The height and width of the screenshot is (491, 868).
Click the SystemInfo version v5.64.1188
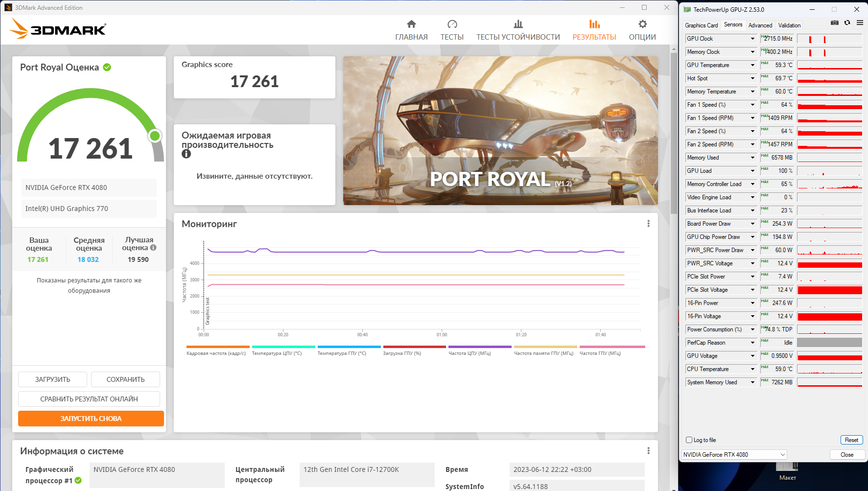point(577,486)
